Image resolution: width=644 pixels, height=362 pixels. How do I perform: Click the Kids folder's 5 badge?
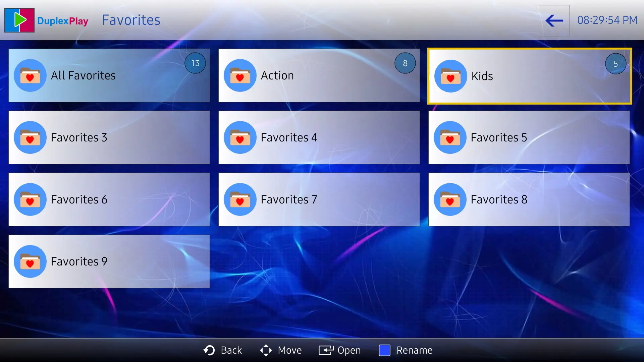point(615,64)
